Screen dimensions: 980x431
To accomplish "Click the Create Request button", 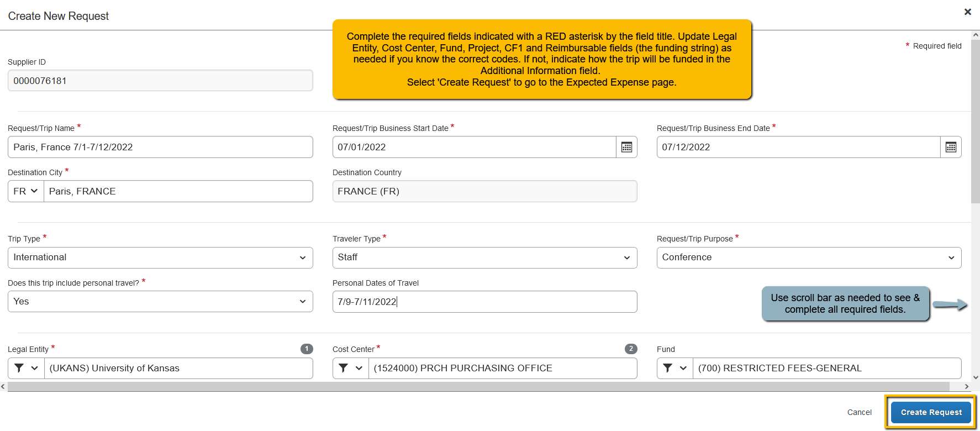I will (x=931, y=412).
